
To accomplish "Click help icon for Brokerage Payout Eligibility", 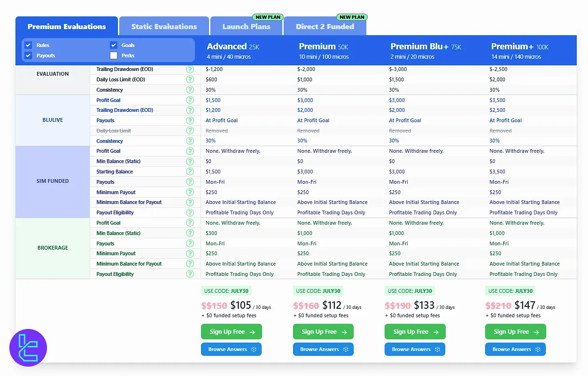I will [190, 274].
